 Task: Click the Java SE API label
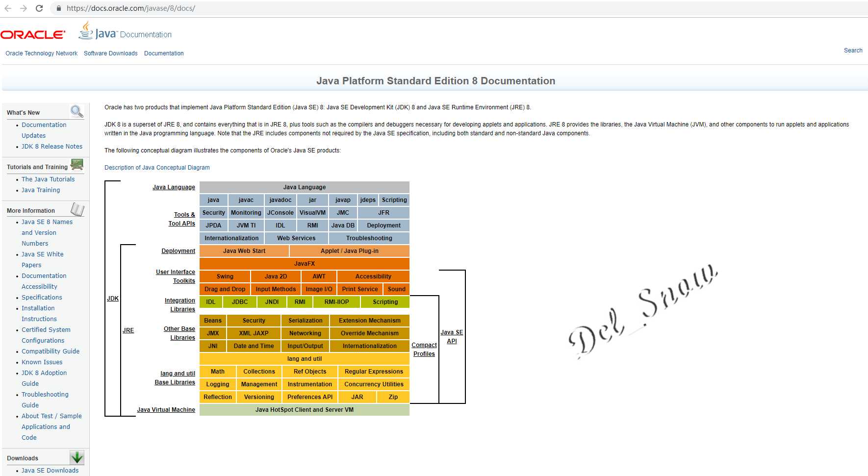[452, 337]
